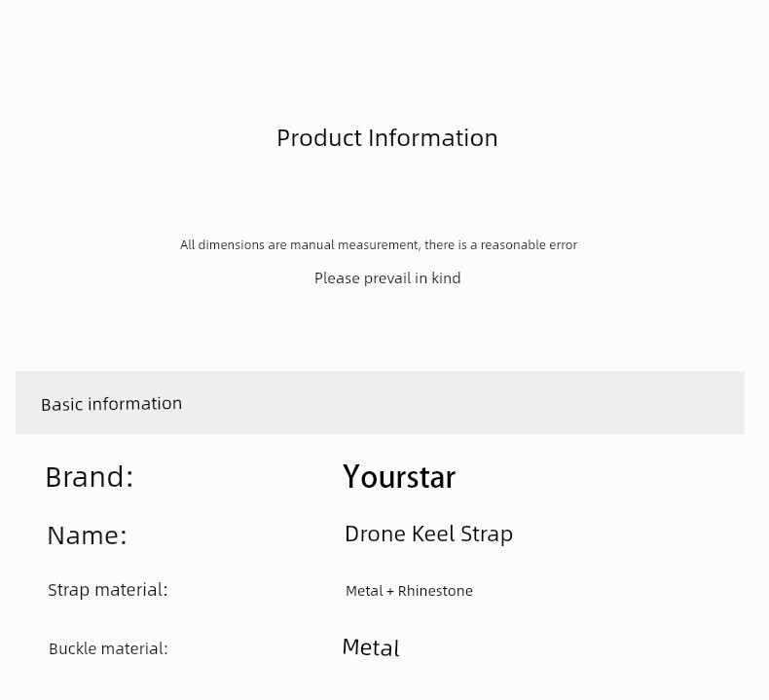Click the word 'Drone' in product name
This screenshot has height=700, width=769.
376,534
